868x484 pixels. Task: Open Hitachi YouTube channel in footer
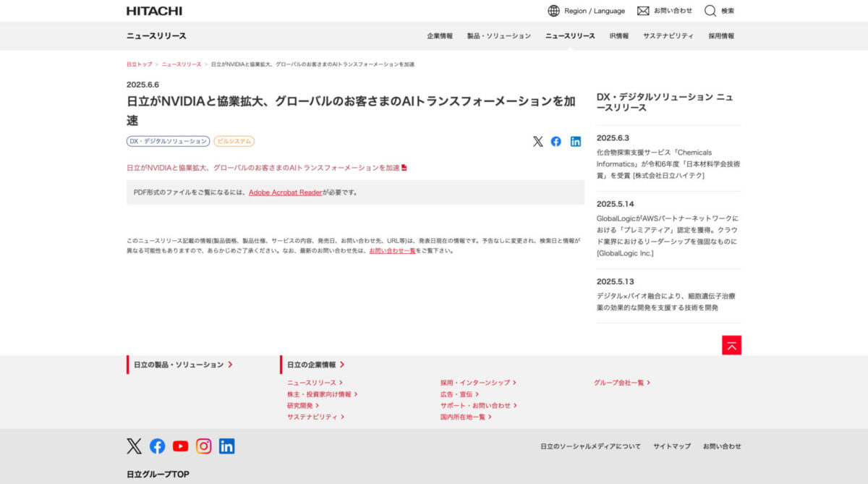(180, 446)
